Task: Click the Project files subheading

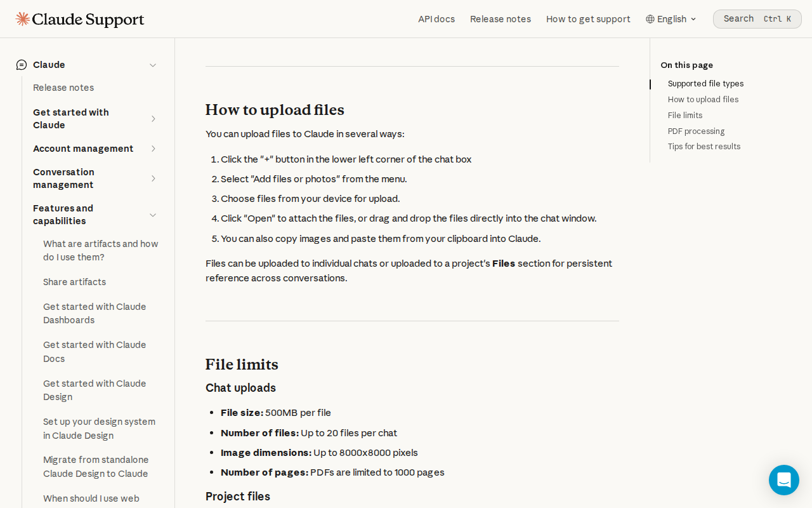Action: tap(238, 497)
